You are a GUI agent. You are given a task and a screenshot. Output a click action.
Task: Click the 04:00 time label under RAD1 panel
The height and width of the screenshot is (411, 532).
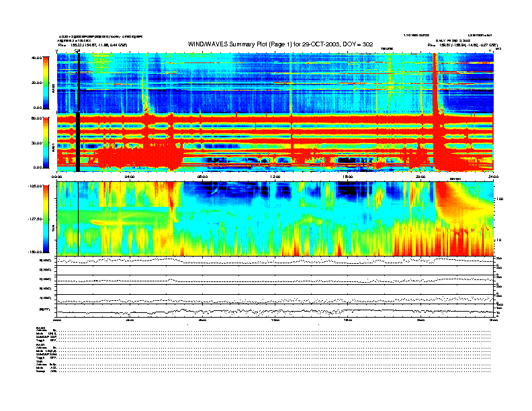(130, 177)
